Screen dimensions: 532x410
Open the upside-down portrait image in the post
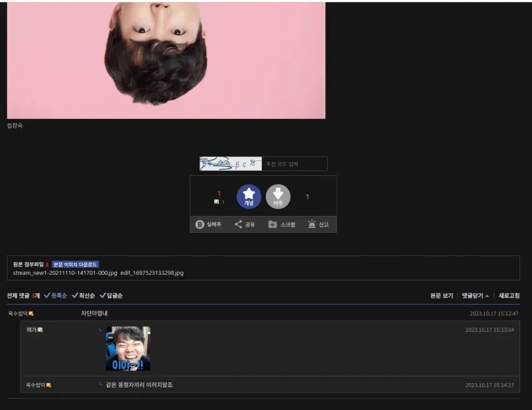click(166, 61)
